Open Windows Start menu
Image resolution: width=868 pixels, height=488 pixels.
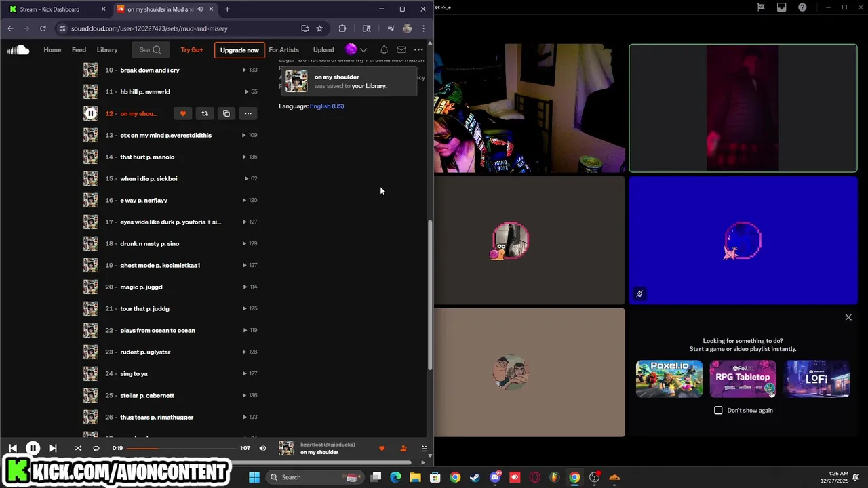254,477
